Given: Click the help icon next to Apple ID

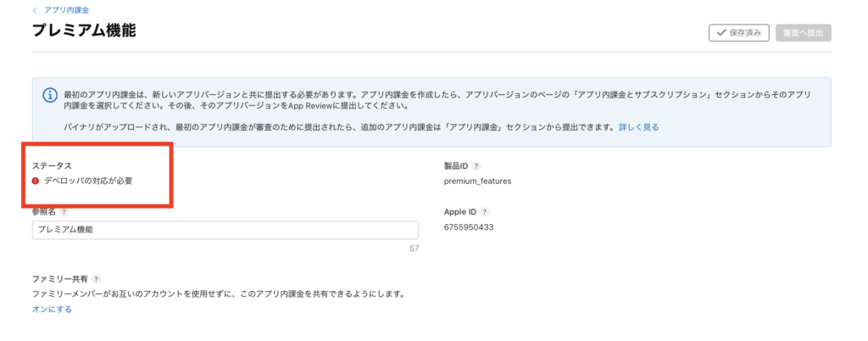Looking at the screenshot, I should coord(484,212).
